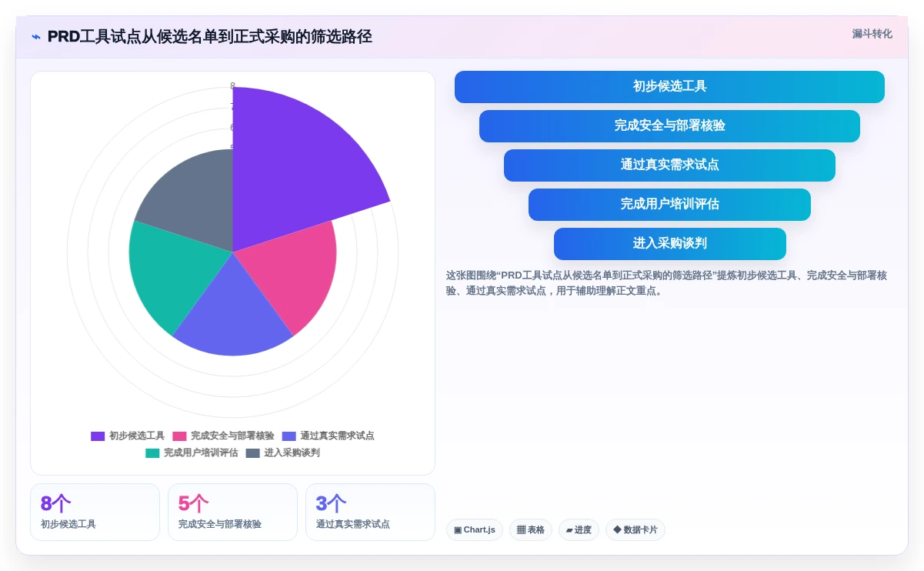This screenshot has width=924, height=571.
Task: Select the 进入采购谈判 funnel bar
Action: click(x=669, y=244)
